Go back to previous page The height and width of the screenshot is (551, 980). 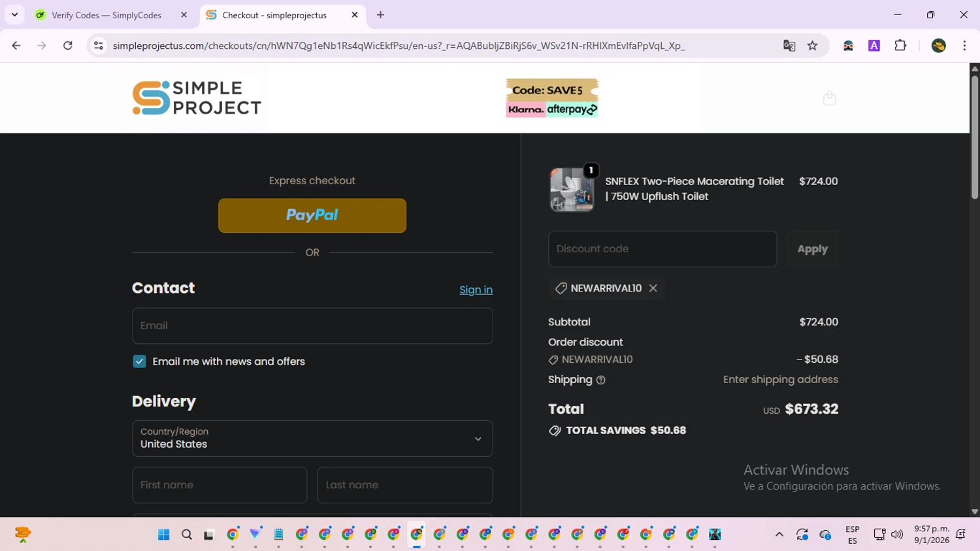coord(16,46)
